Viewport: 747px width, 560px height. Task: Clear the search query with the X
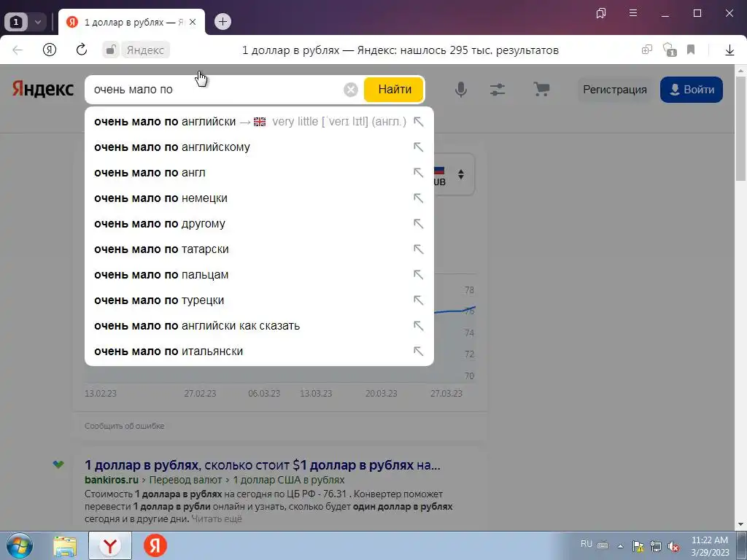(351, 90)
